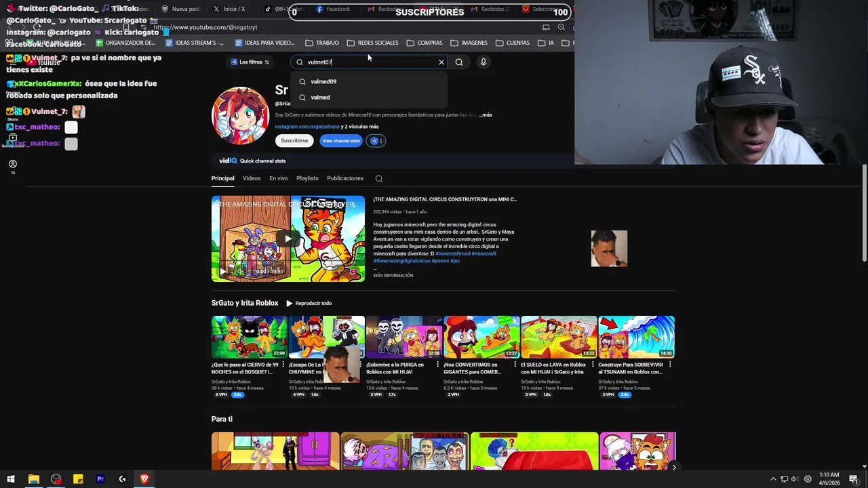Open the TRABAJO bookmarks folder
This screenshot has height=488, width=868.
tap(322, 43)
